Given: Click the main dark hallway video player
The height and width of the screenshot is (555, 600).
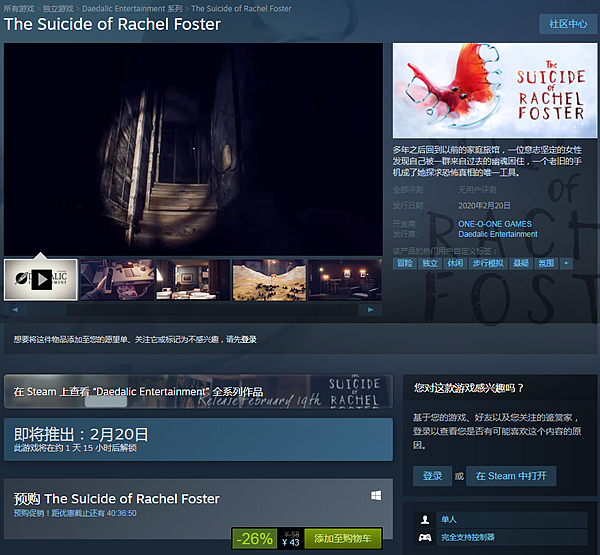Looking at the screenshot, I should click(193, 149).
